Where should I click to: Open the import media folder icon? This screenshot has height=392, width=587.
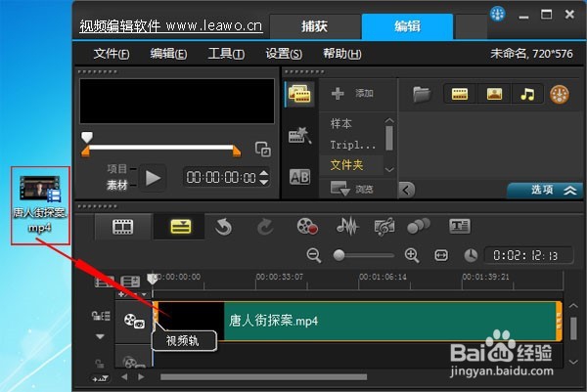422,94
